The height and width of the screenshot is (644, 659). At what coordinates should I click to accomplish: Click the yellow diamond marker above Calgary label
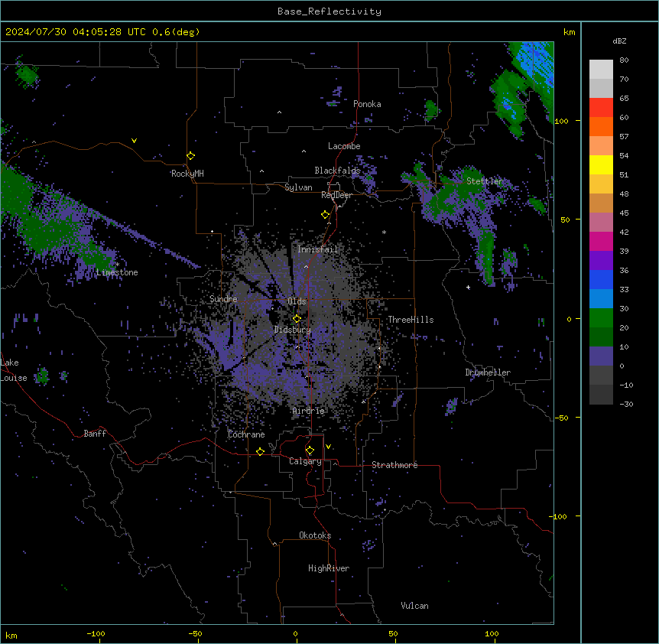click(x=310, y=450)
